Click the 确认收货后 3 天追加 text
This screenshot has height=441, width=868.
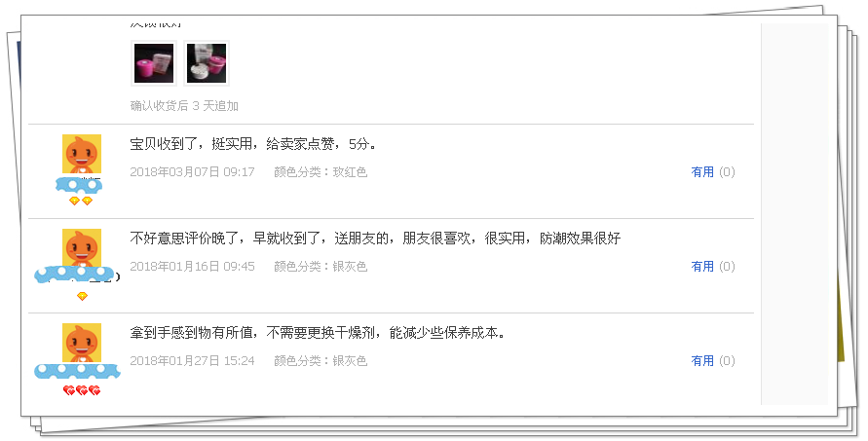tap(184, 106)
